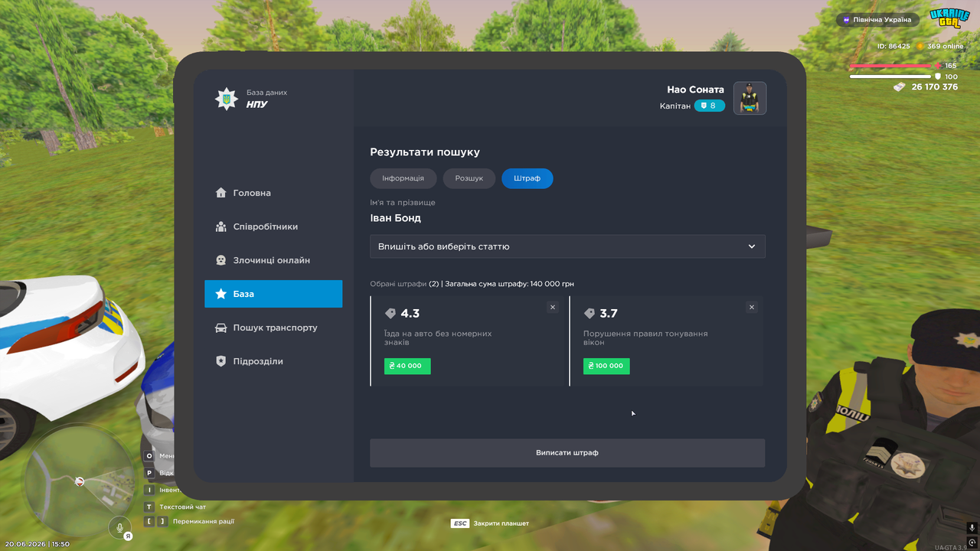This screenshot has height=551, width=980.
Task: Click the O key hint icon
Action: click(149, 456)
